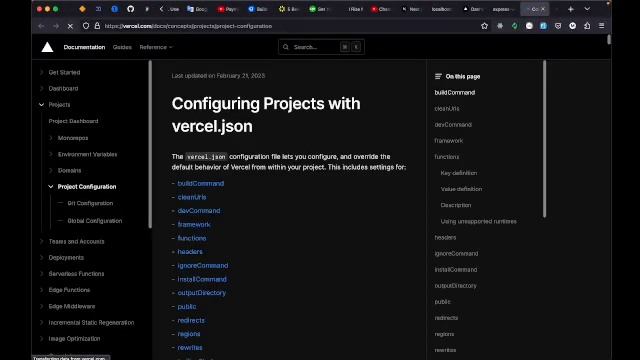Click the page outline scrollbar
Viewport: 640px width, 360px height.
pos(544,139)
